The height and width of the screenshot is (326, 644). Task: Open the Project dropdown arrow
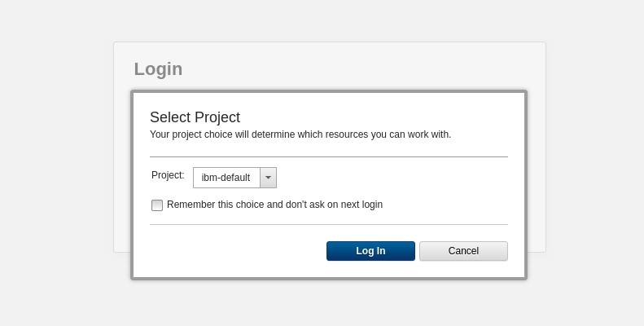click(268, 178)
